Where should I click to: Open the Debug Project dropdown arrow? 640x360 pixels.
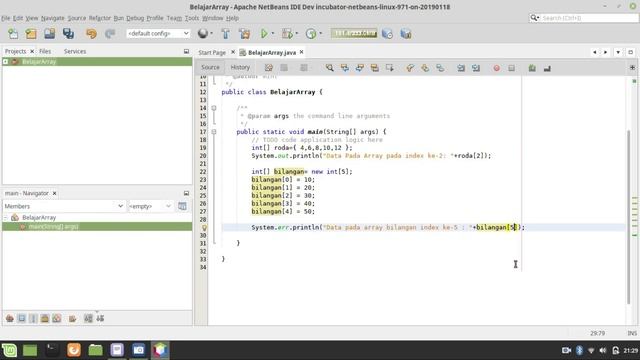point(297,34)
